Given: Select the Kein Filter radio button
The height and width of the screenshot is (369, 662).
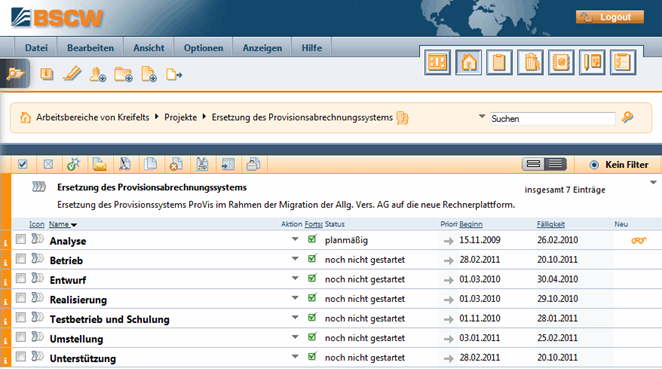Looking at the screenshot, I should click(594, 165).
